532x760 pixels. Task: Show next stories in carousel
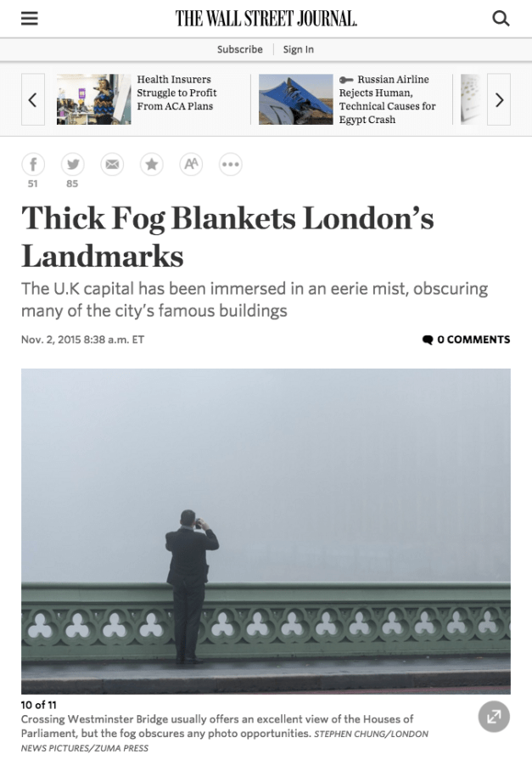tap(499, 100)
